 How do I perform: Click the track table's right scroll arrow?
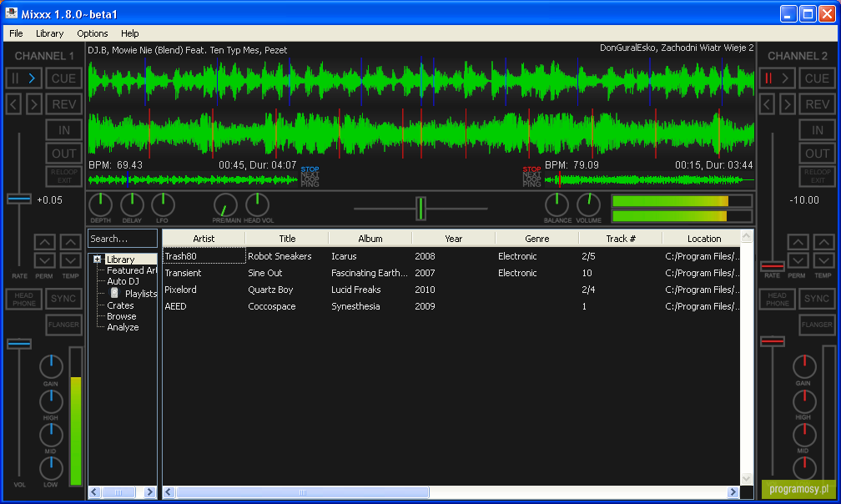[733, 492]
